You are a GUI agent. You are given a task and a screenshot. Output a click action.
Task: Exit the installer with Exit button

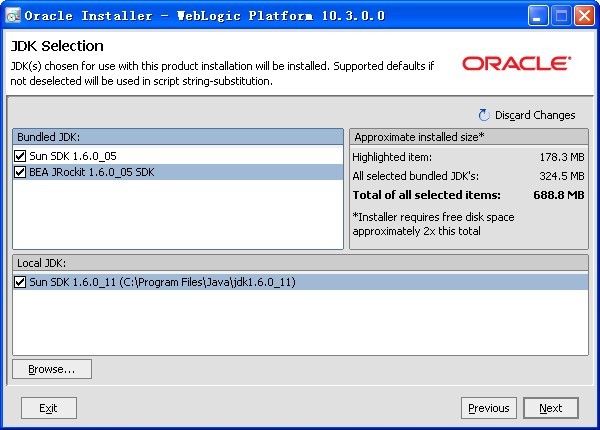pos(49,408)
